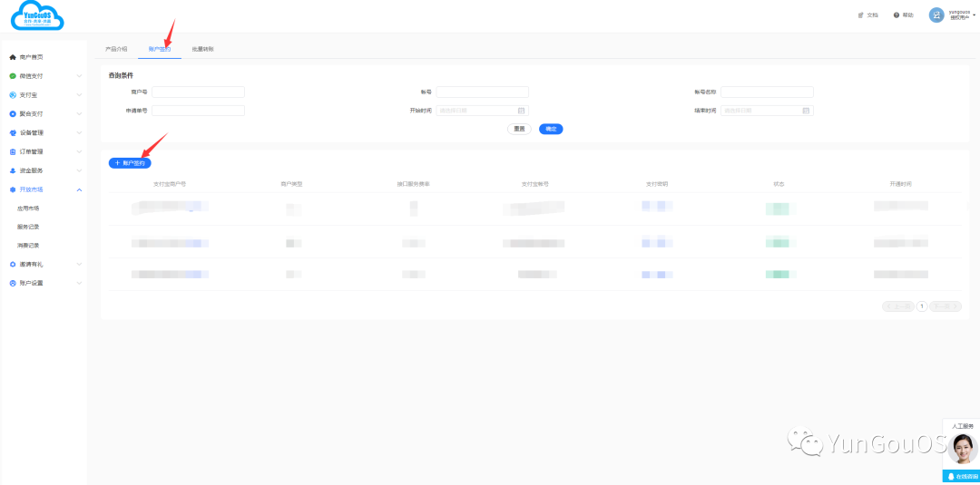Viewport: 980px width, 485px height.
Task: Switch to the 账户签约 tab
Action: 160,49
